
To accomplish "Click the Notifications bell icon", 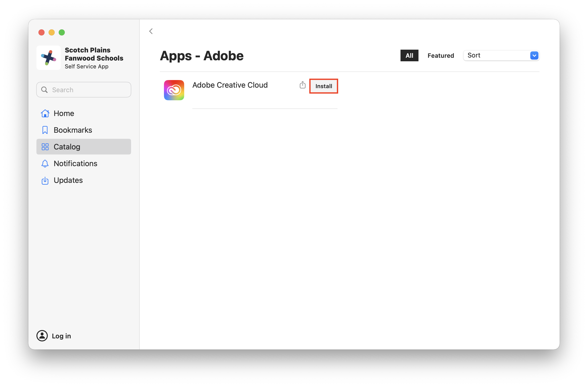I will click(x=45, y=164).
